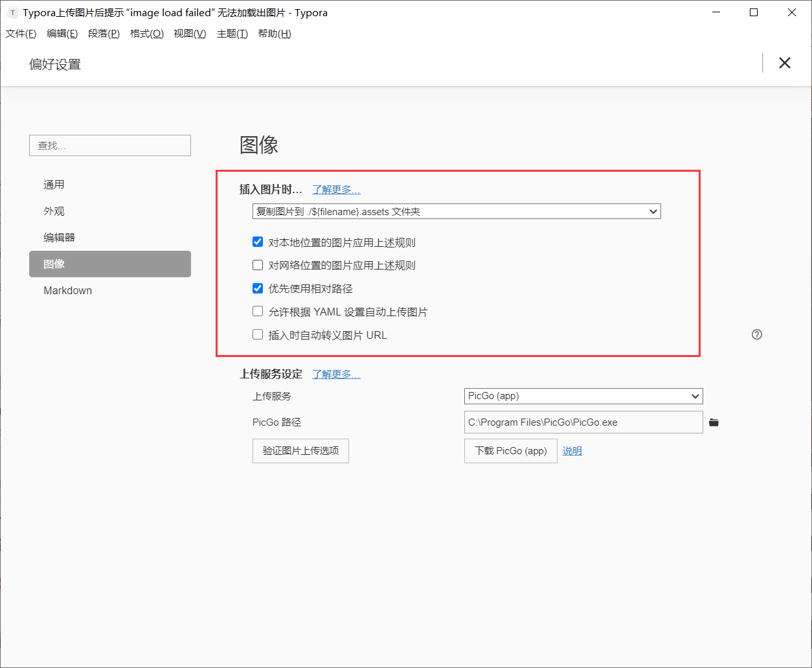812x668 pixels.
Task: Open the folder browser for PicGo path
Action: 714,422
